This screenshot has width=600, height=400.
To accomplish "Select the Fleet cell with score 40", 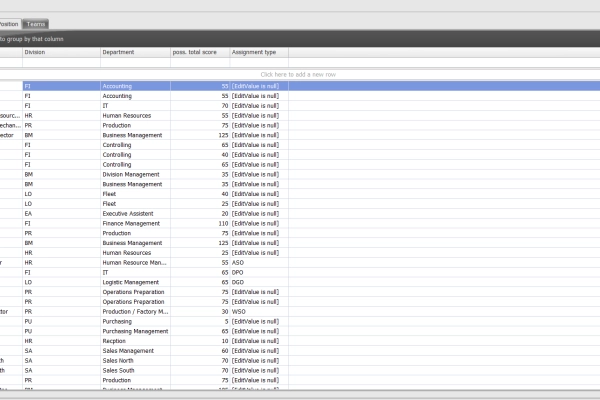I will point(135,194).
